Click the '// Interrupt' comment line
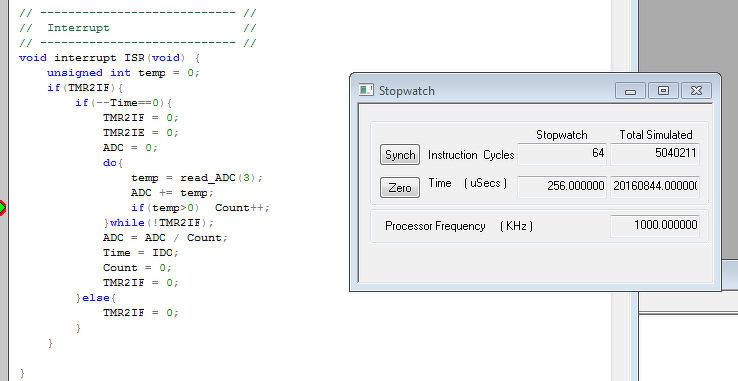The height and width of the screenshot is (381, 738). coord(137,28)
